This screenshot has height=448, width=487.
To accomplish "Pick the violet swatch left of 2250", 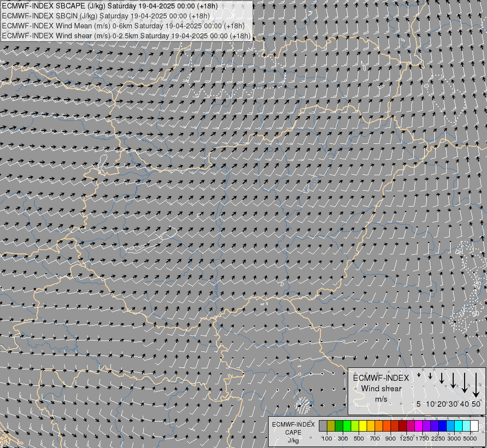I will tap(434, 426).
